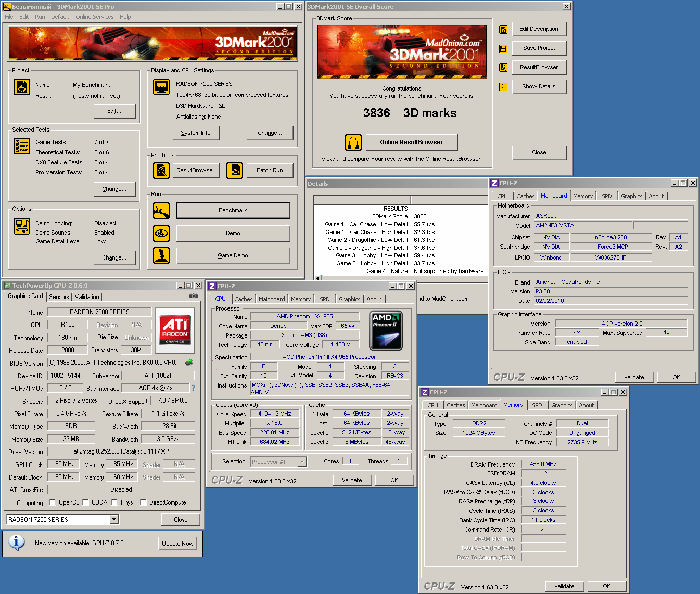Click Close button in GPU-Z window
The width and height of the screenshot is (700, 594).
[x=181, y=519]
